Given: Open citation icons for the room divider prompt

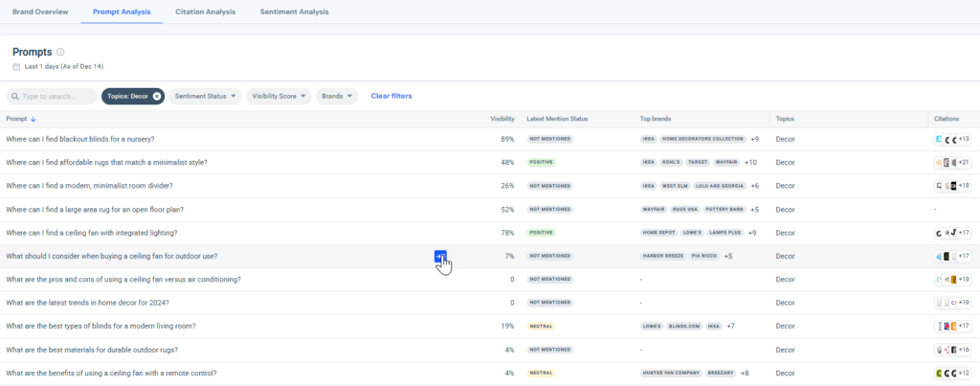Looking at the screenshot, I should [951, 186].
